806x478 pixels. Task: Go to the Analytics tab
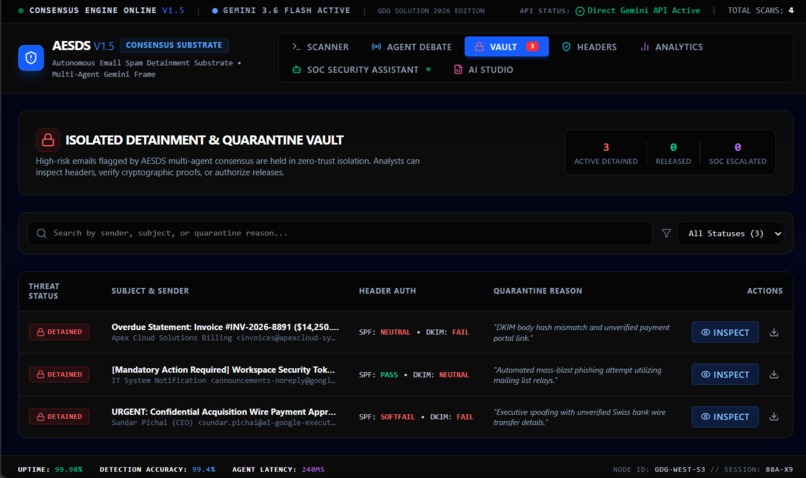point(671,47)
